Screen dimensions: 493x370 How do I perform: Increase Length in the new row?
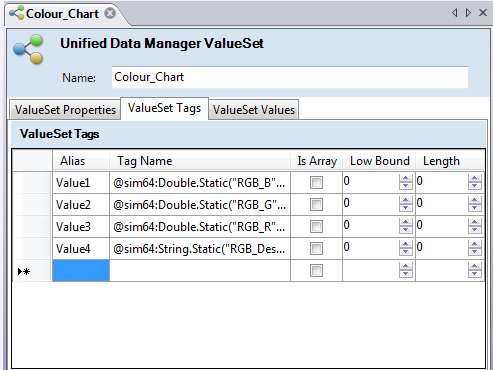[475, 266]
